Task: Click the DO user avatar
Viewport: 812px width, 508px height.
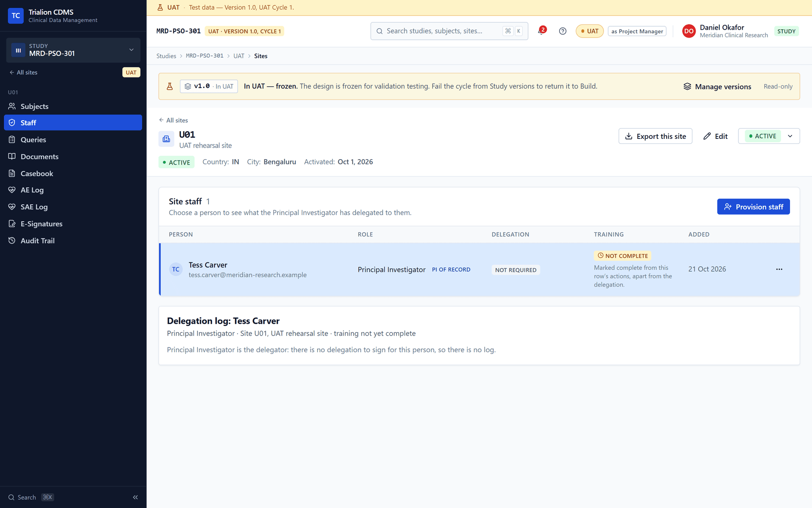Action: pos(689,31)
